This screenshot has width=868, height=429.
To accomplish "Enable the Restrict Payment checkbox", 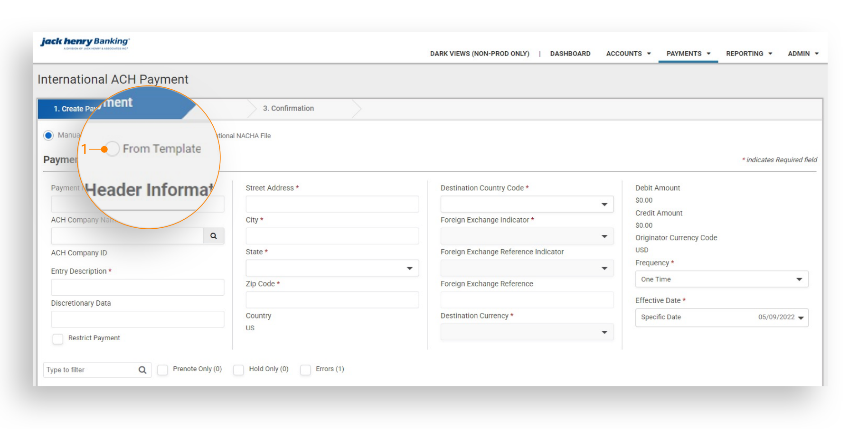I will (x=58, y=339).
